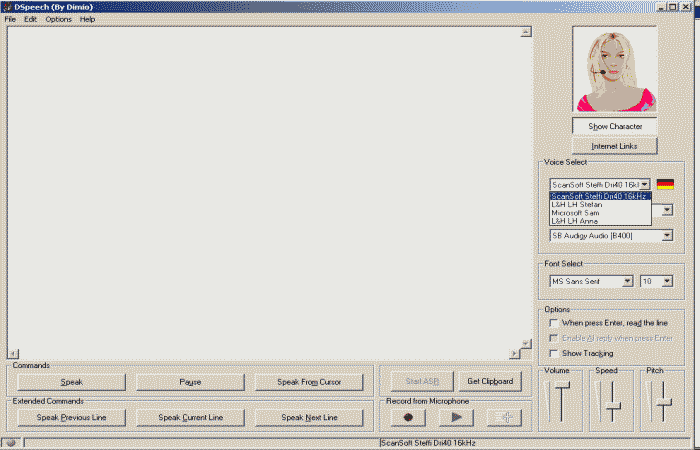This screenshot has height=450, width=700.
Task: Pick L&H LH Anna voice option
Action: coord(574,221)
